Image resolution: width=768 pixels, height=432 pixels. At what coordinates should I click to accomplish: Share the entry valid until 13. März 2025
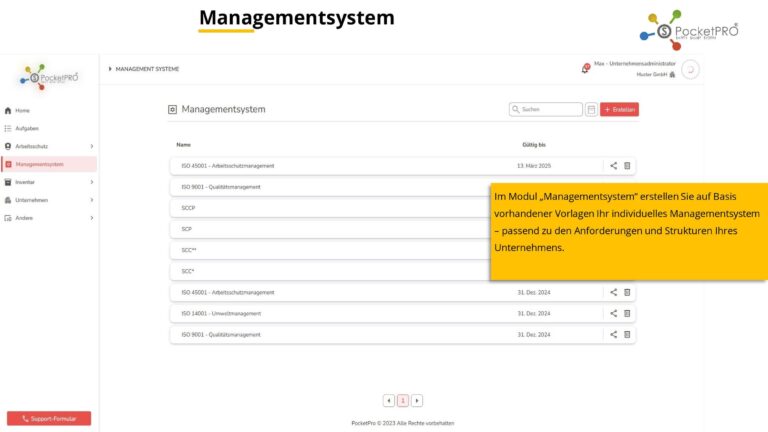(x=614, y=165)
